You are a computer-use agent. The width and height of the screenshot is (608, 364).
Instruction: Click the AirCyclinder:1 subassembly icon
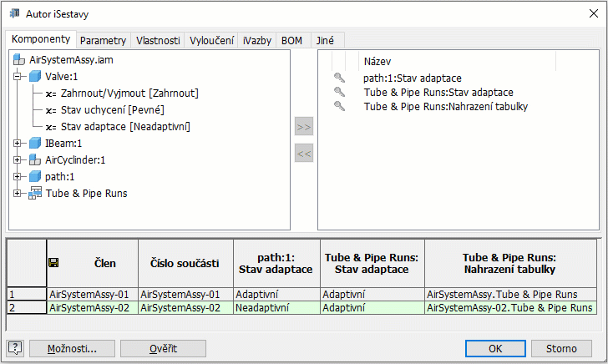pos(35,160)
